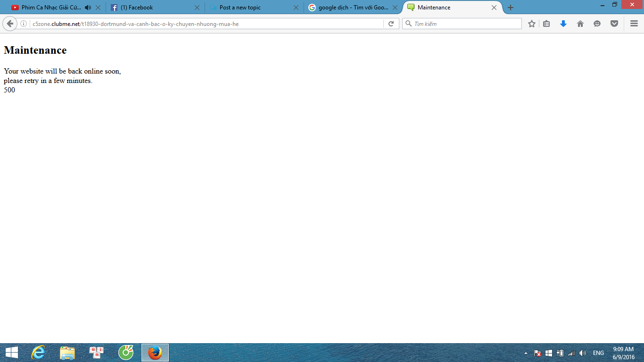Open the battery and power tray icon
644x362 pixels.
(560, 353)
